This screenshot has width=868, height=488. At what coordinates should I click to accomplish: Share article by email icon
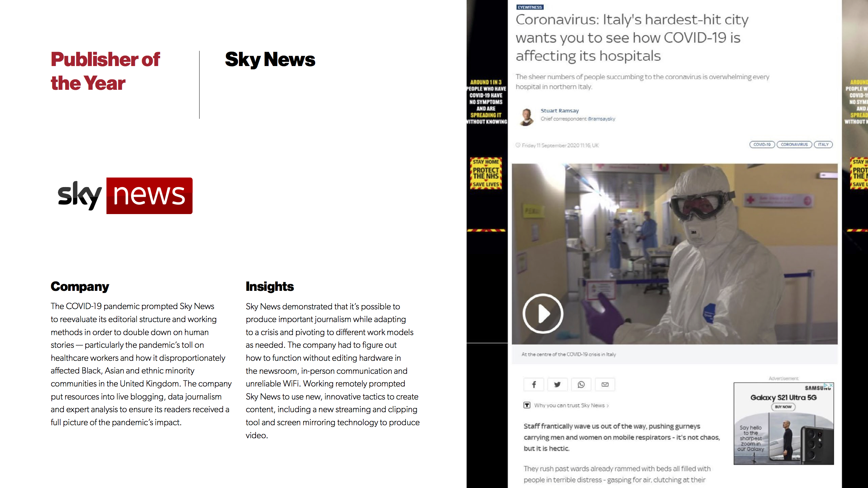[x=605, y=384]
